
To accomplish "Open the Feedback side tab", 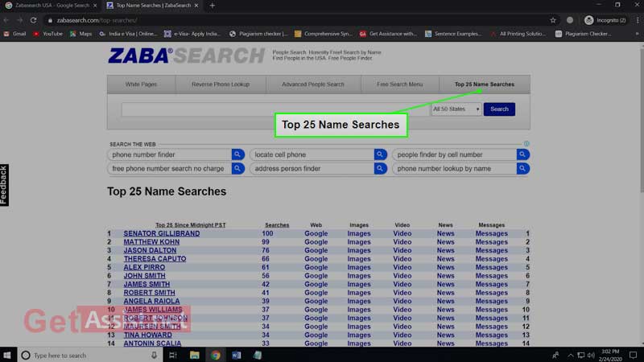I will pyautogui.click(x=4, y=185).
